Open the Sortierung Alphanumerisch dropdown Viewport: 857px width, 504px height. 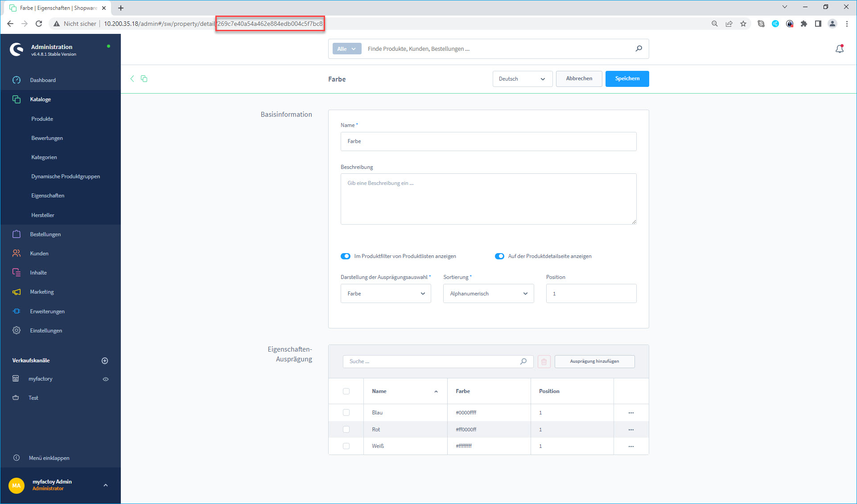pyautogui.click(x=488, y=294)
